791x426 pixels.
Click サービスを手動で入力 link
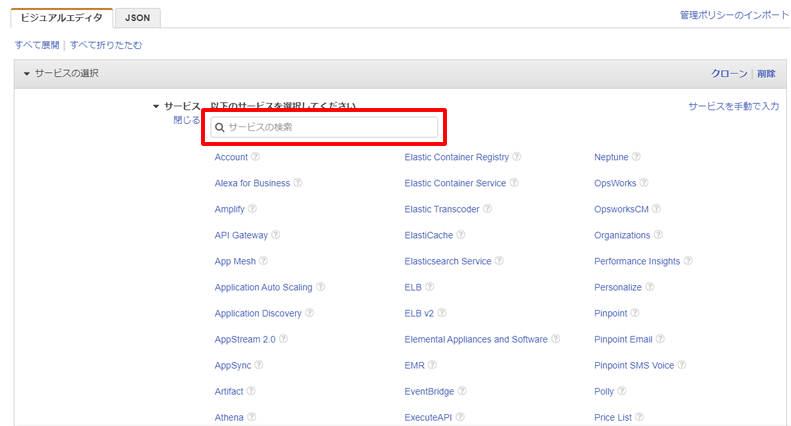click(733, 106)
